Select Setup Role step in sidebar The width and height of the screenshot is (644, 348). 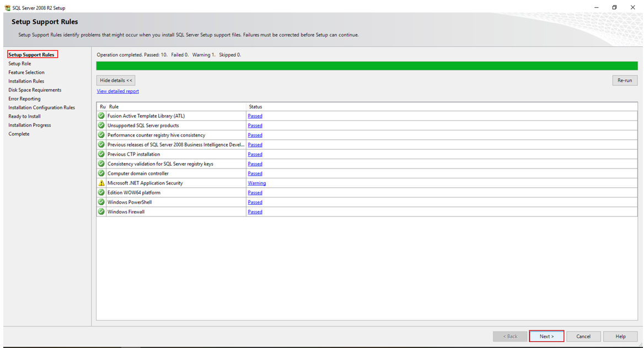(x=20, y=64)
